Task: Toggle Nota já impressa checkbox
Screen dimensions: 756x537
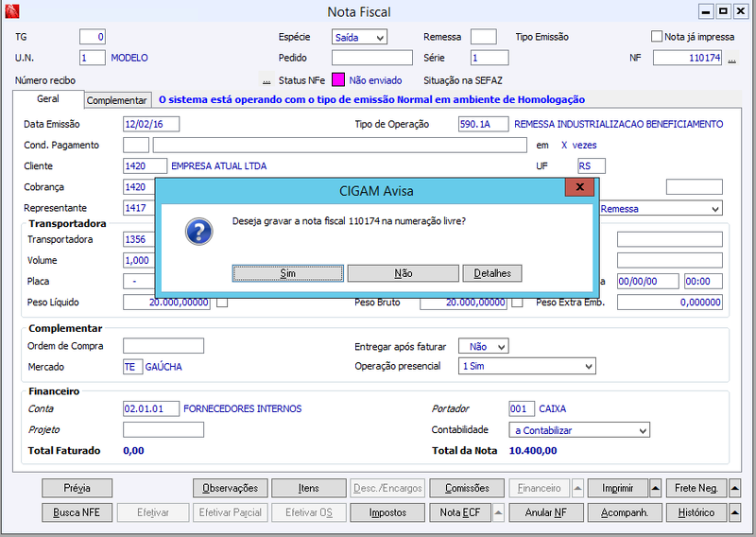Action: click(x=656, y=37)
